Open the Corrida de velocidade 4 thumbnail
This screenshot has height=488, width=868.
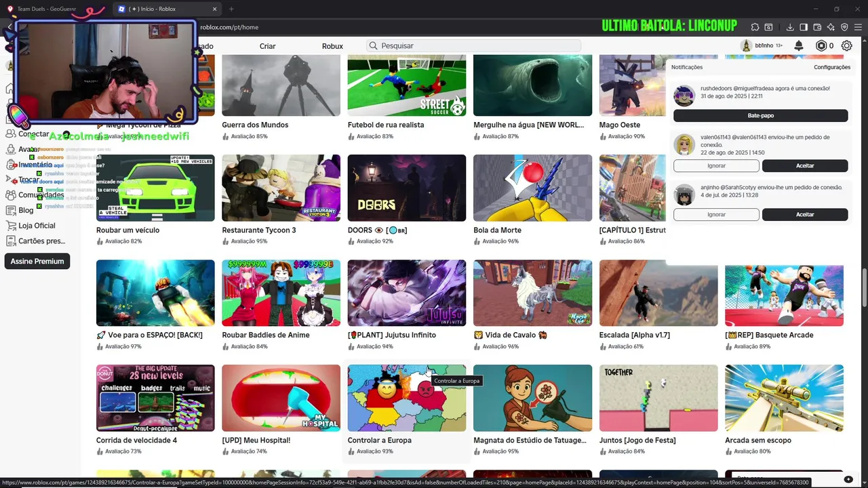click(x=155, y=398)
